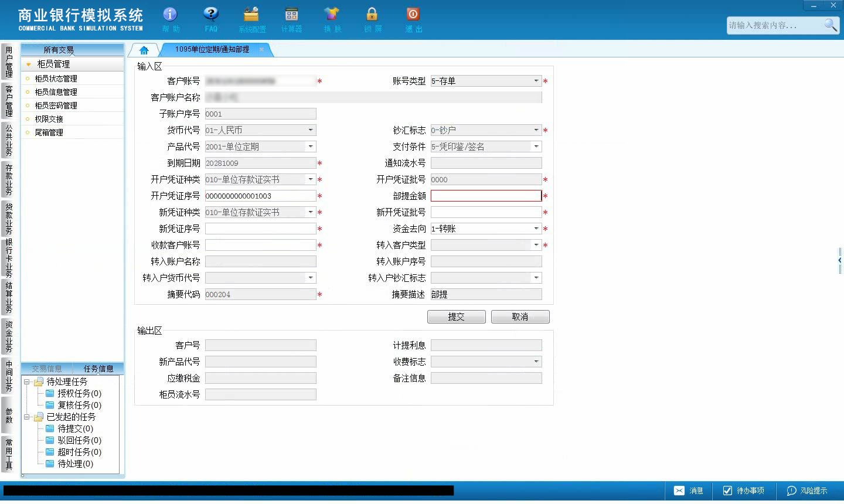
Task: Collapse the 待处理任务 tree node
Action: pyautogui.click(x=26, y=382)
